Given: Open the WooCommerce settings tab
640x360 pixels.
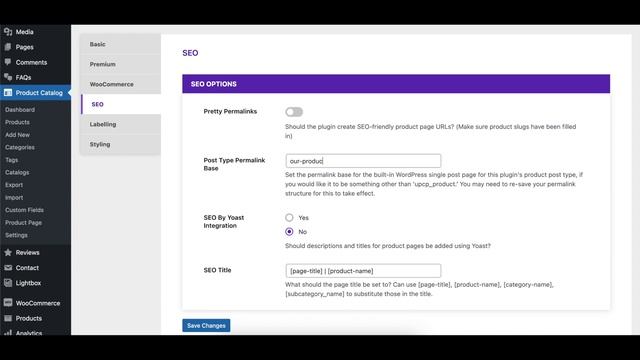Looking at the screenshot, I should (x=121, y=84).
